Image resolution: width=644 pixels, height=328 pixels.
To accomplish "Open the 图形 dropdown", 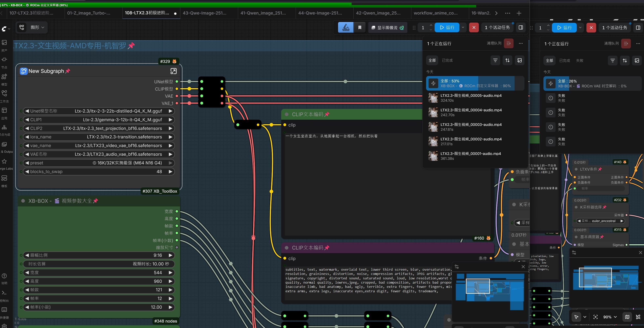I will pyautogui.click(x=37, y=27).
